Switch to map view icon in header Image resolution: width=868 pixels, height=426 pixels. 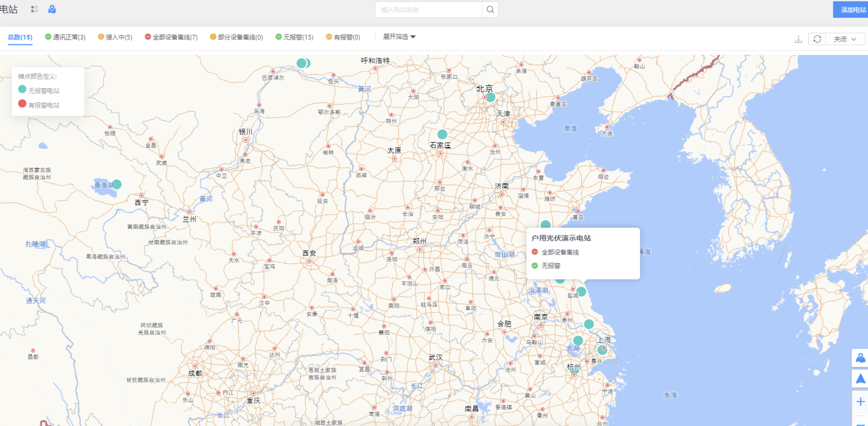tap(52, 9)
